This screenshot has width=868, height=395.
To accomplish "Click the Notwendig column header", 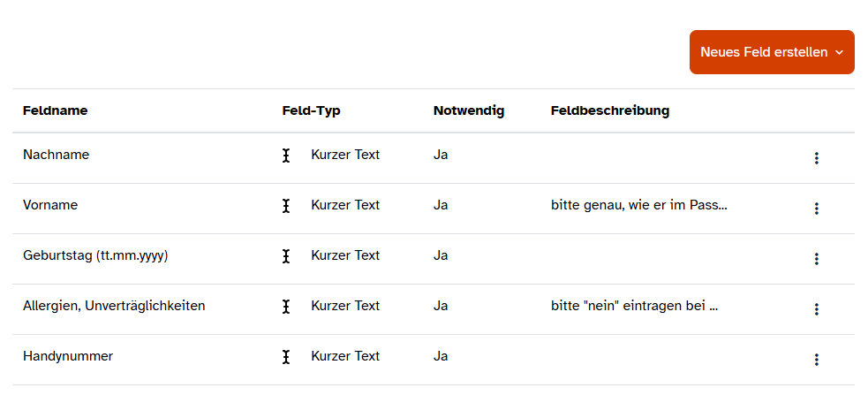I will 468,111.
